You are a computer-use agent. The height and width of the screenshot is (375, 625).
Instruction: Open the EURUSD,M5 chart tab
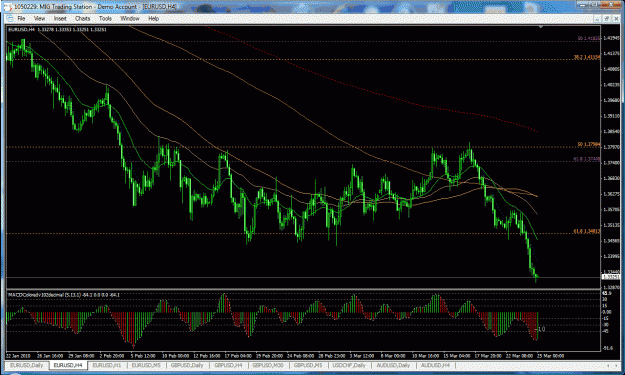click(146, 365)
